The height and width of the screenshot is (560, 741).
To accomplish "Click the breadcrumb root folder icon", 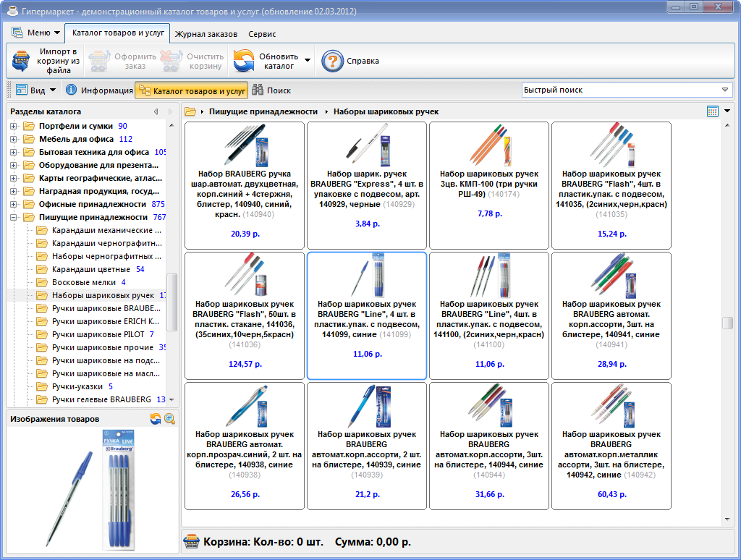I will click(x=190, y=111).
